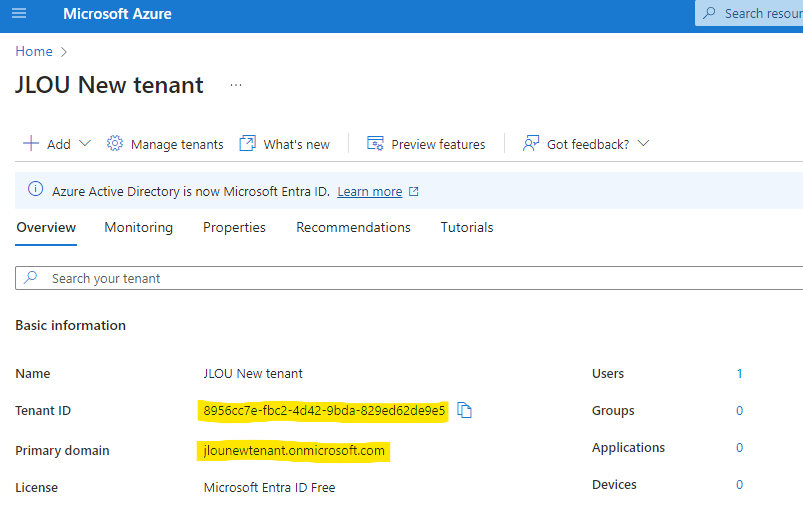Open the Users count 1 link
The width and height of the screenshot is (803, 506).
739,374
